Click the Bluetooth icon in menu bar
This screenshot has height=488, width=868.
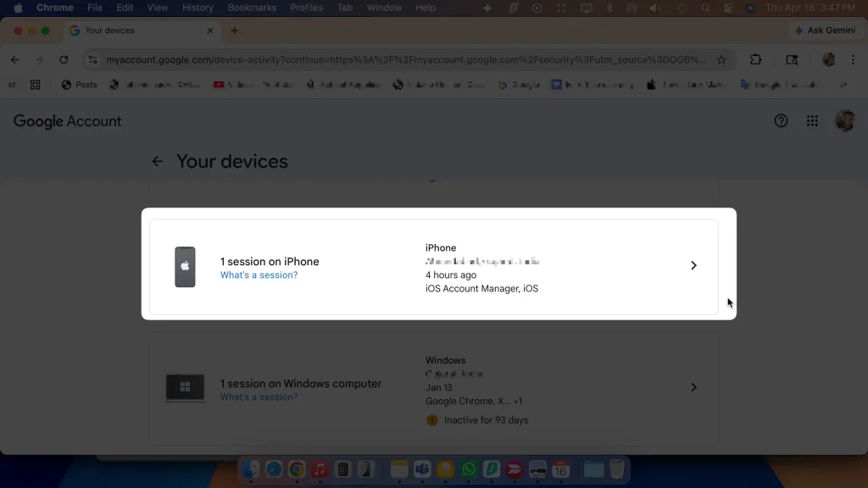[x=609, y=8]
